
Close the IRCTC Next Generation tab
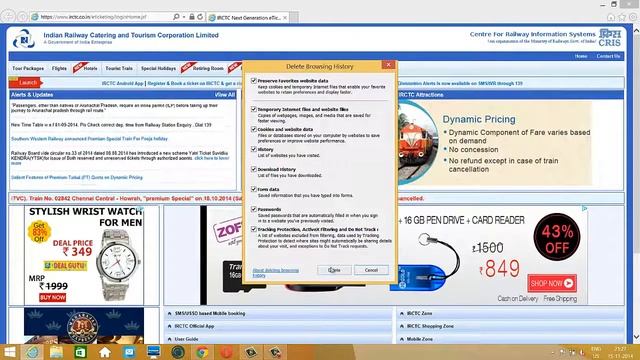(x=285, y=18)
